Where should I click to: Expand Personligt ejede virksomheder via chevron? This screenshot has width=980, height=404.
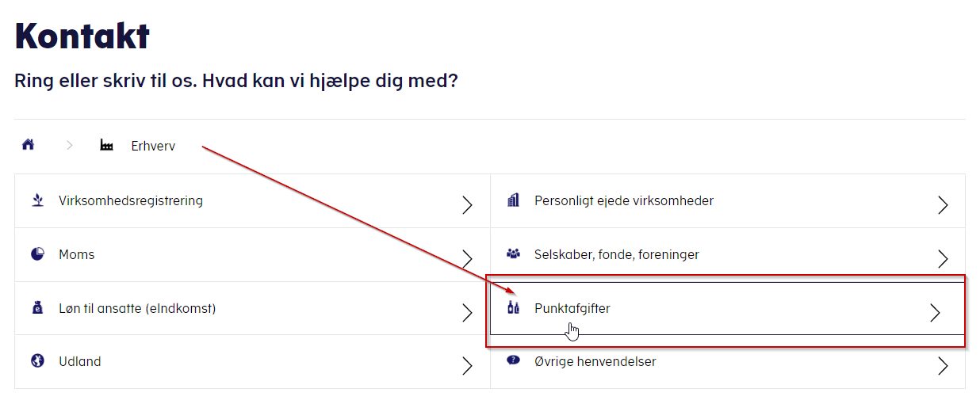(943, 205)
